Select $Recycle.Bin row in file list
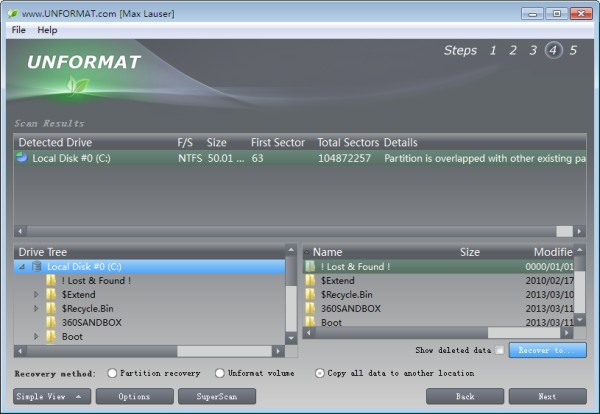Viewport: 600px width, 414px height. pos(439,295)
